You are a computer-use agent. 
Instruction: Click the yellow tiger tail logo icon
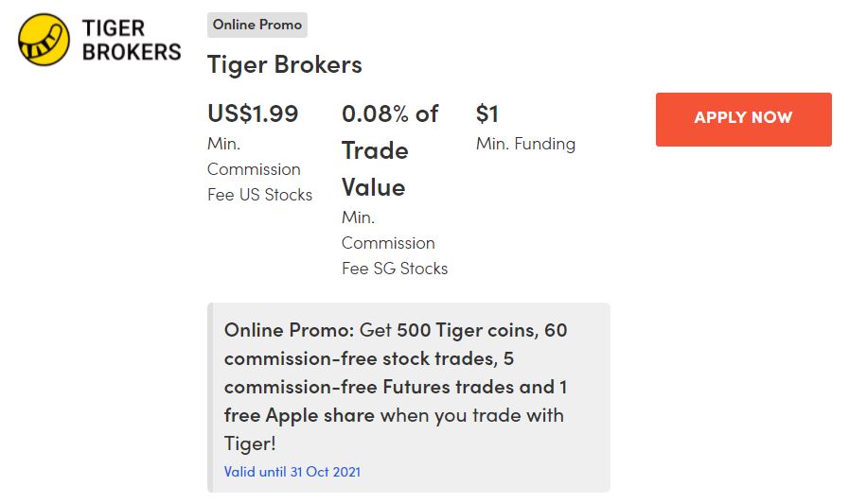(x=44, y=40)
